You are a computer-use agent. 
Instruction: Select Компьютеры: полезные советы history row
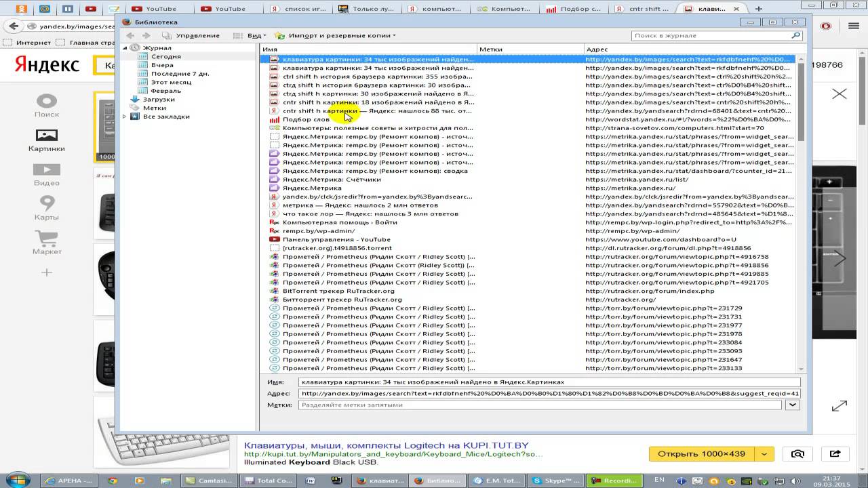529,128
